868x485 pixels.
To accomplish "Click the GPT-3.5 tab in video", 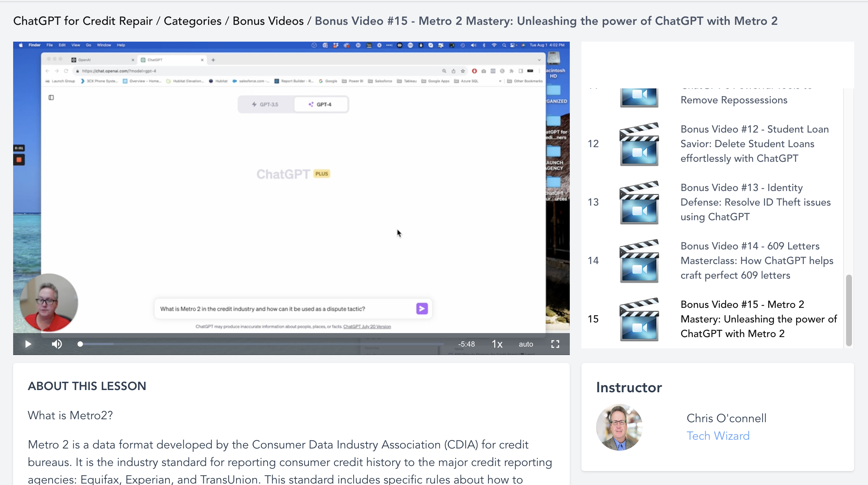I will point(265,104).
